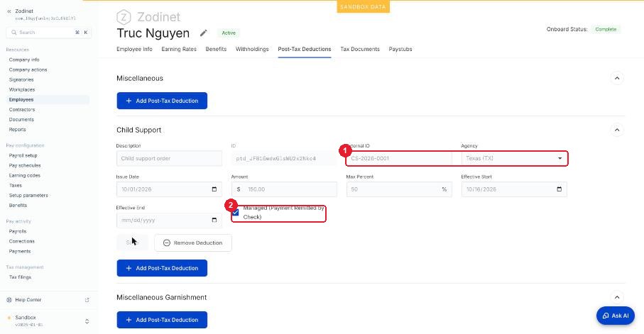Go to Payrolls page
644x334 pixels.
18,231
